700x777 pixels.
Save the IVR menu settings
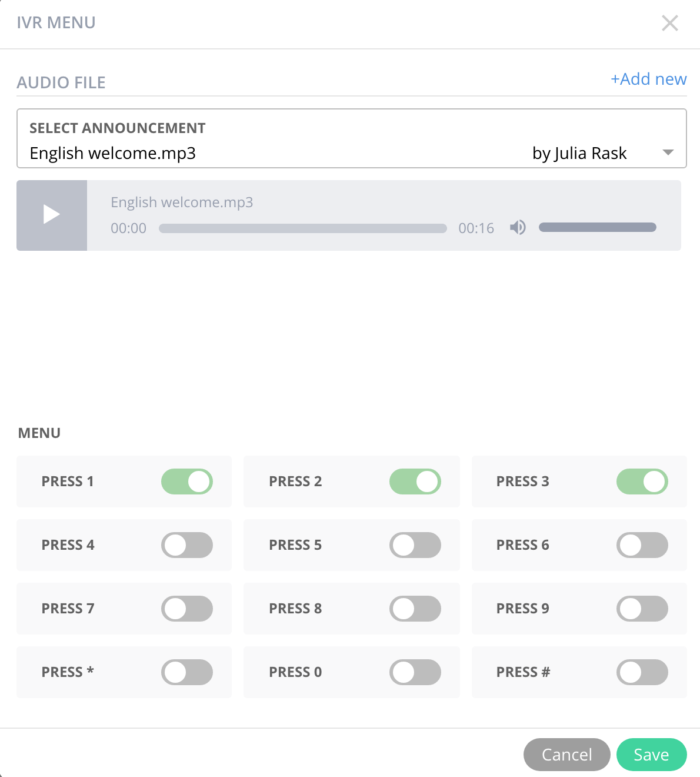(x=651, y=755)
